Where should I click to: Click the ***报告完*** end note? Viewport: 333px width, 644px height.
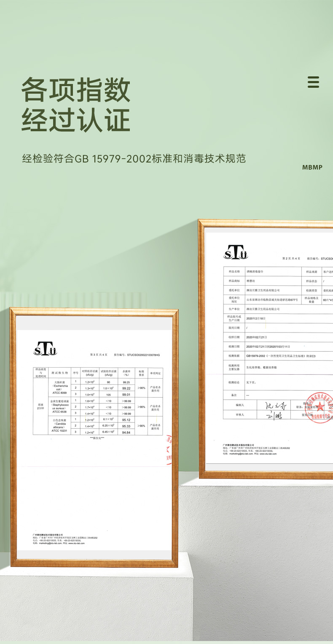[97, 438]
